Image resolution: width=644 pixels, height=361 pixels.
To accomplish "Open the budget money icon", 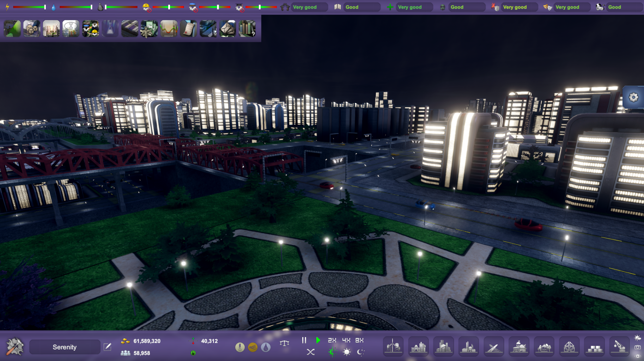I will (x=149, y=29).
